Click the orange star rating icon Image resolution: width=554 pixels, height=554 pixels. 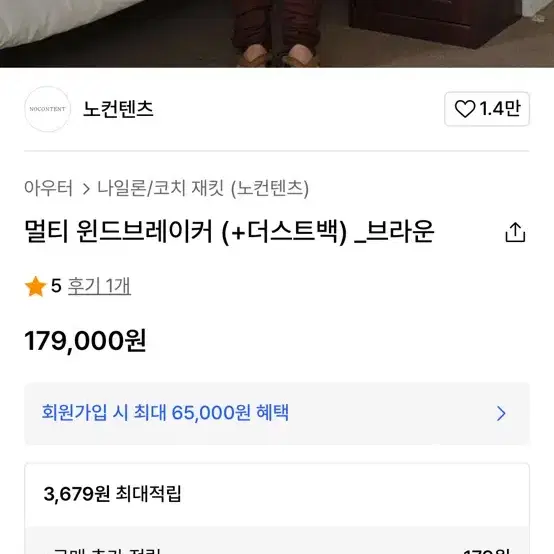pyautogui.click(x=35, y=286)
